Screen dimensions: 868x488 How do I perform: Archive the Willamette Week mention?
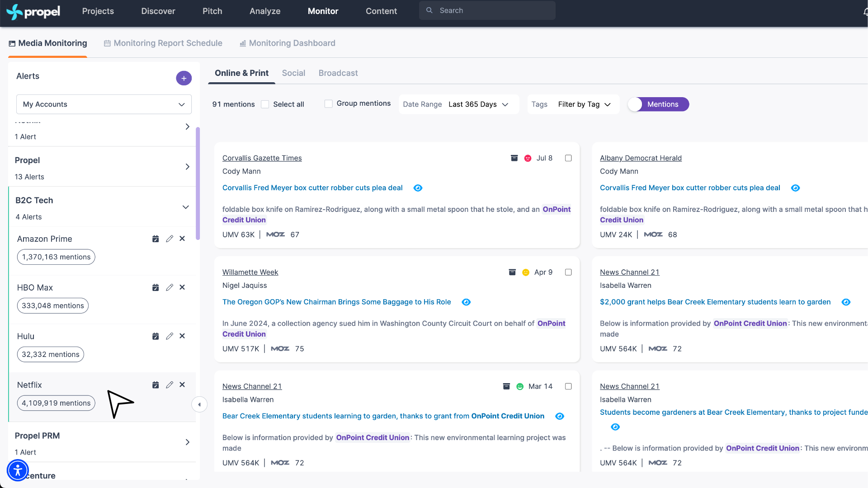512,272
